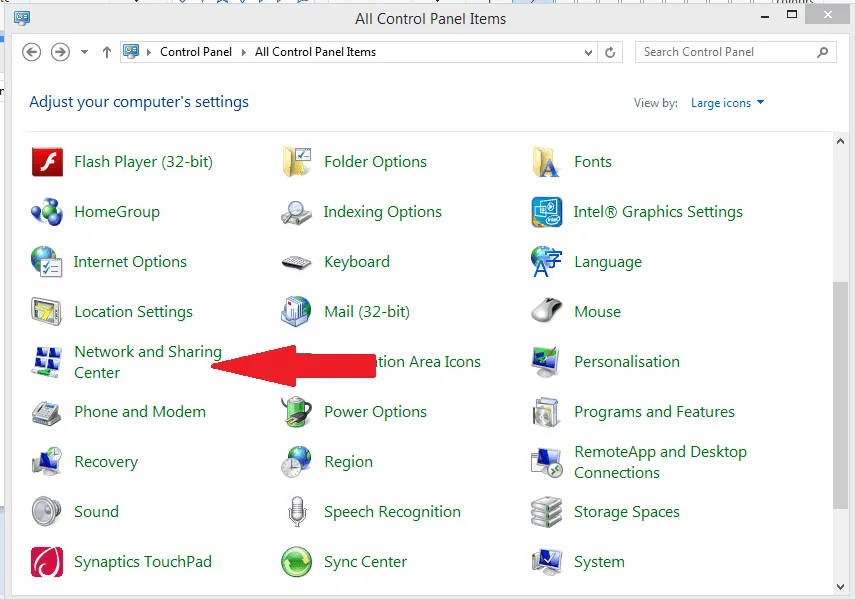Click the Language icon
855x599 pixels.
(x=546, y=262)
